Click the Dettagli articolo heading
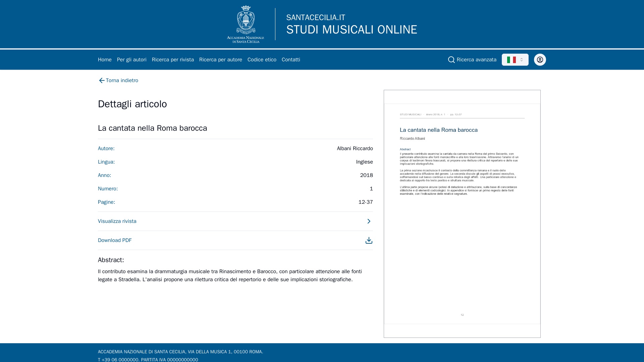Image resolution: width=644 pixels, height=362 pixels. (x=132, y=104)
